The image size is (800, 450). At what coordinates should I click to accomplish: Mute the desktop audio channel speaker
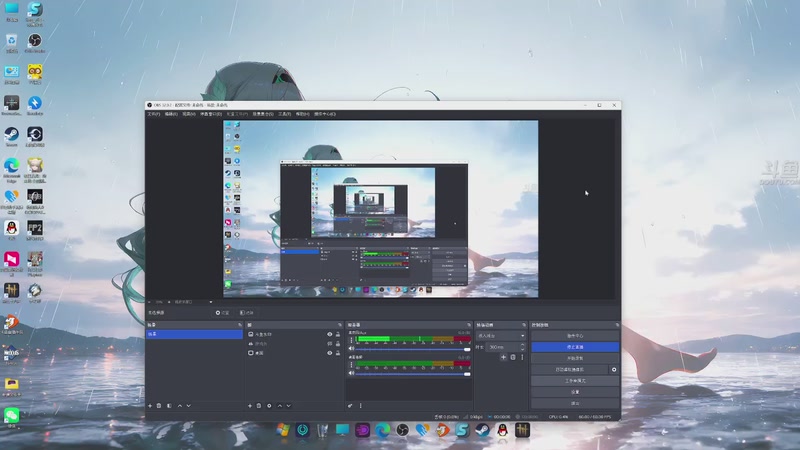[351, 373]
